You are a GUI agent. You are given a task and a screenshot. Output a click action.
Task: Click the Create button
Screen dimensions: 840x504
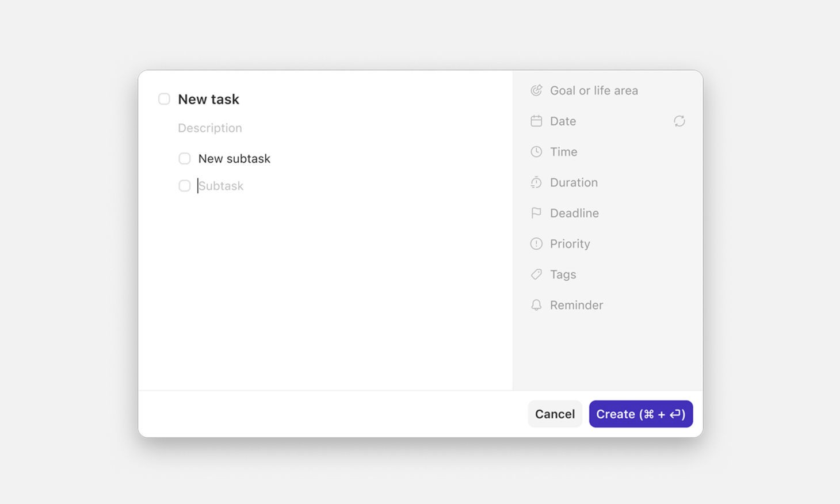tap(641, 414)
